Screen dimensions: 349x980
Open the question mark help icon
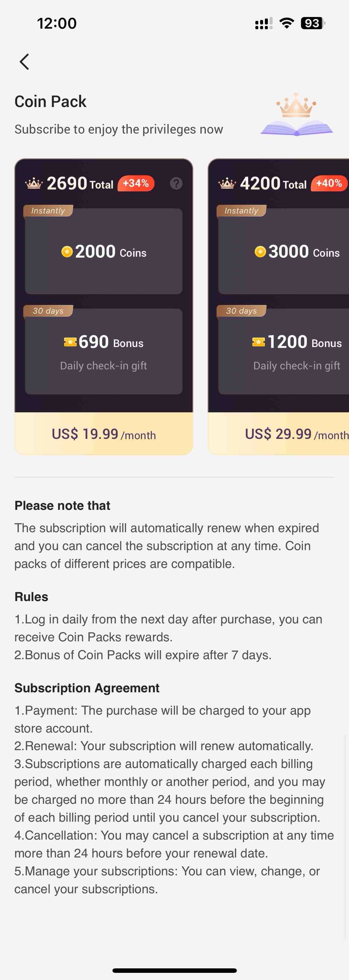(176, 183)
